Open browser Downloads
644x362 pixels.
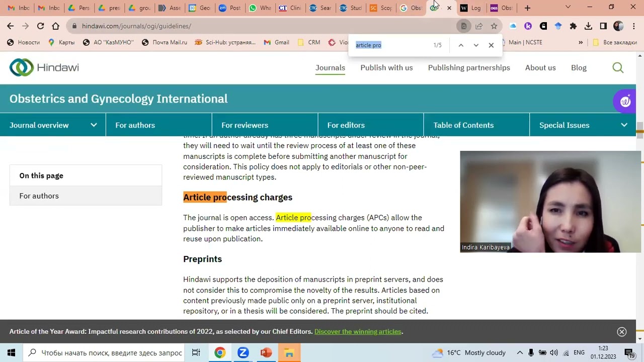point(588,26)
